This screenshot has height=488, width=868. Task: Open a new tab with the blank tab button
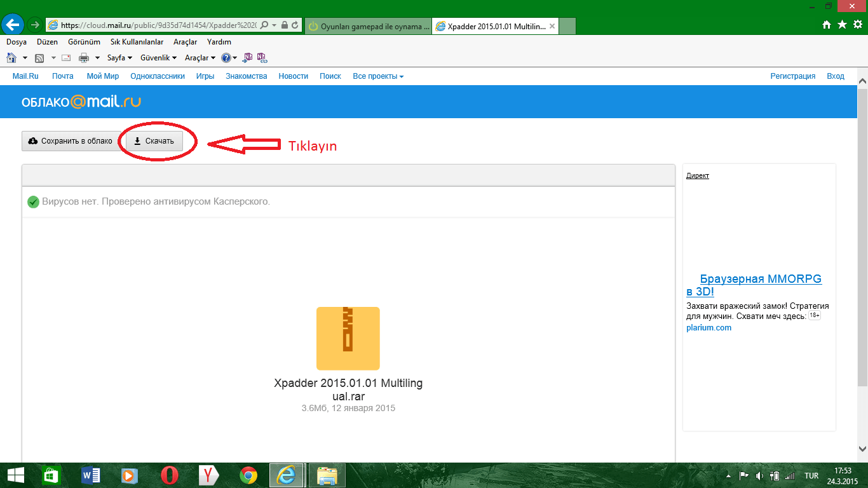coord(567,26)
